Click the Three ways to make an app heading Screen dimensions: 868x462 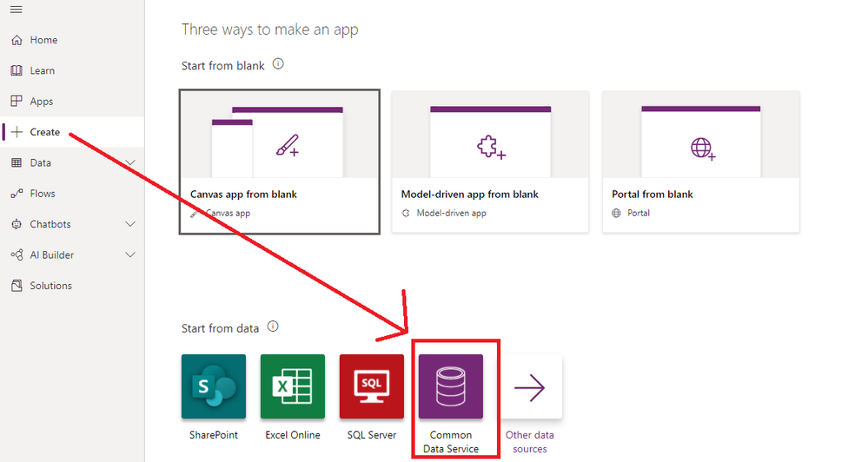coord(269,30)
